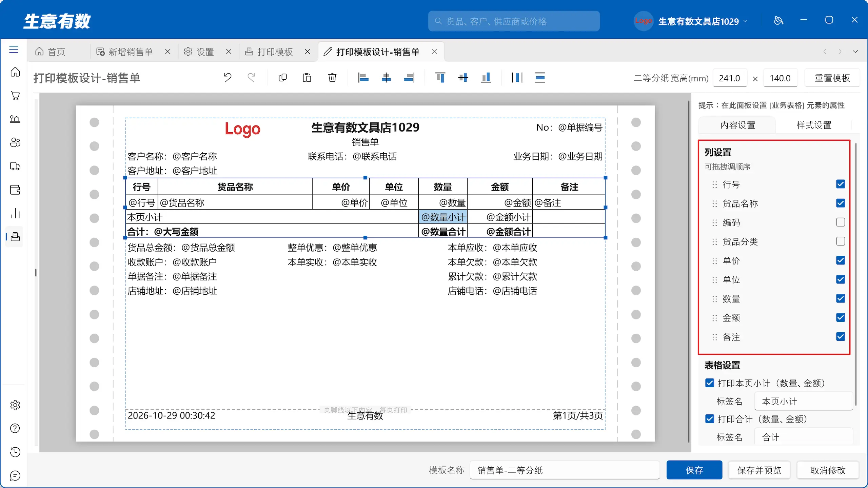The image size is (868, 488).
Task: Enable the 编码 column checkbox
Action: tap(841, 222)
